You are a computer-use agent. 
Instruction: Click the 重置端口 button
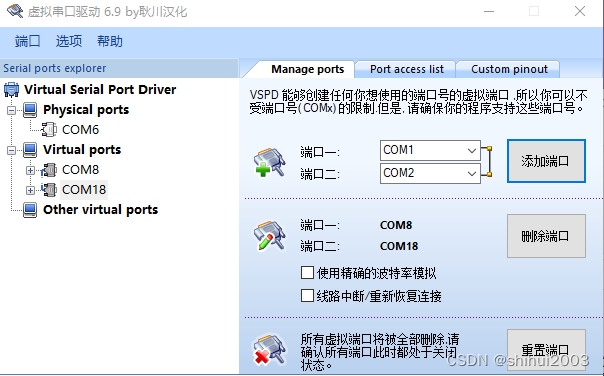coord(546,350)
